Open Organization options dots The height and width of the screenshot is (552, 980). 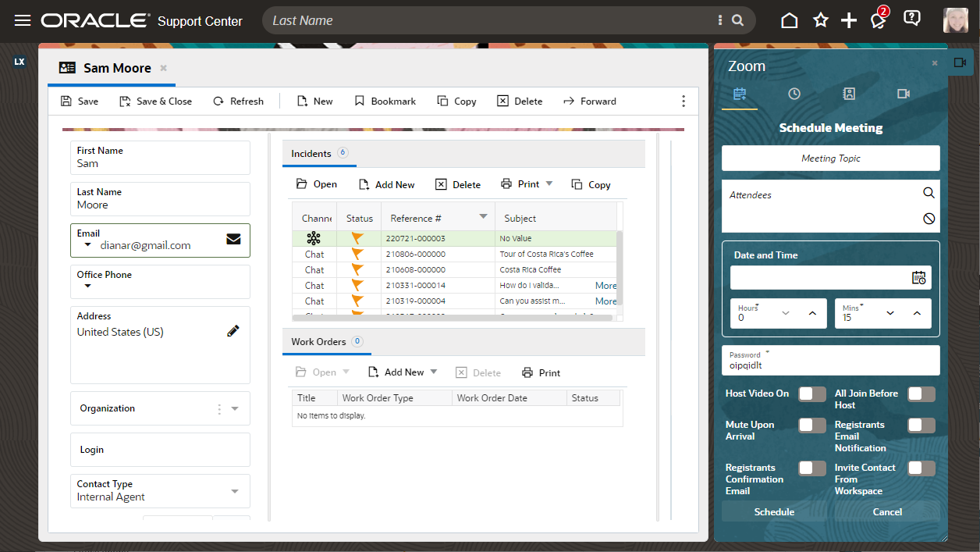point(218,409)
